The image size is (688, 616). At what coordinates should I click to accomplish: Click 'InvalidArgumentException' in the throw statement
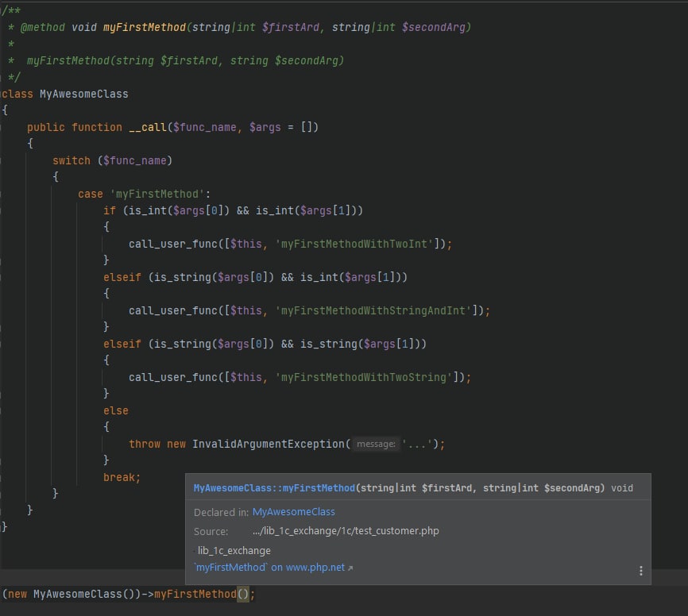(269, 444)
